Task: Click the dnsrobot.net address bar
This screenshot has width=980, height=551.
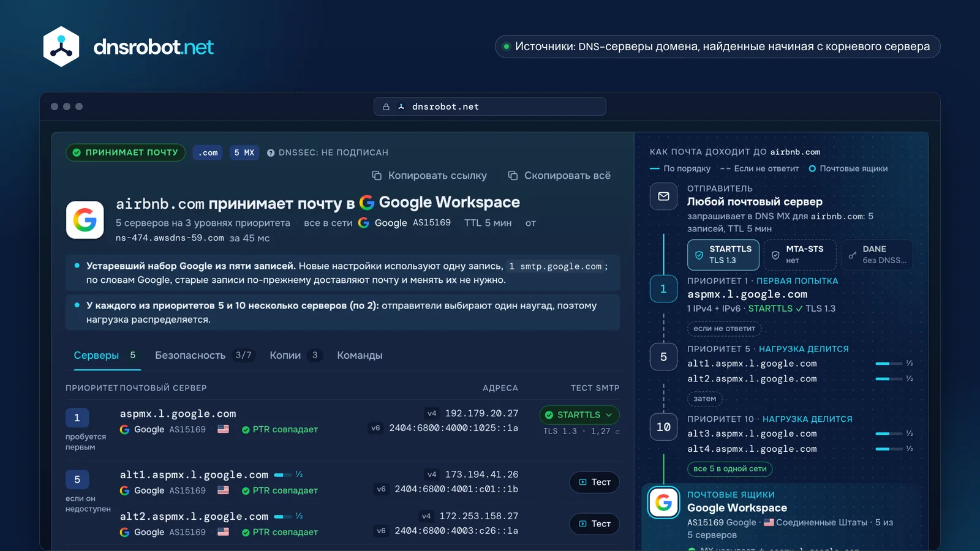Action: tap(490, 107)
